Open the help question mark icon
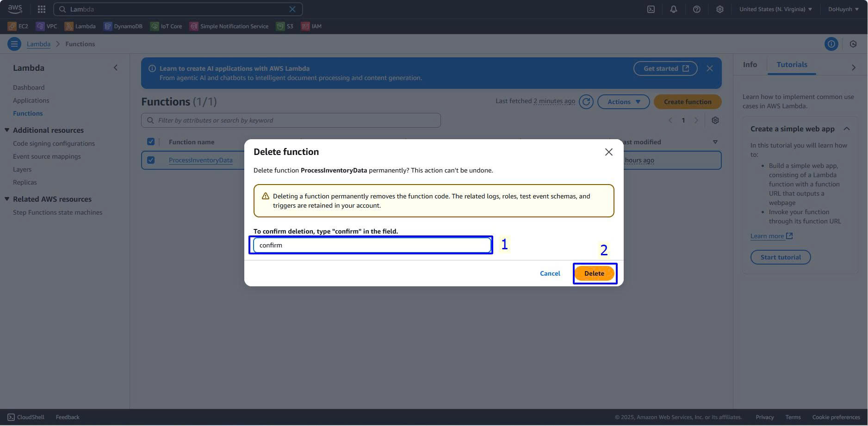 (x=696, y=9)
